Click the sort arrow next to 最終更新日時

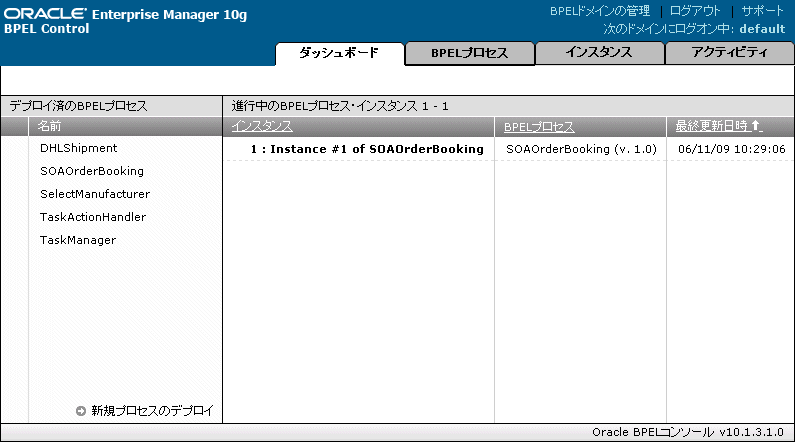755,125
